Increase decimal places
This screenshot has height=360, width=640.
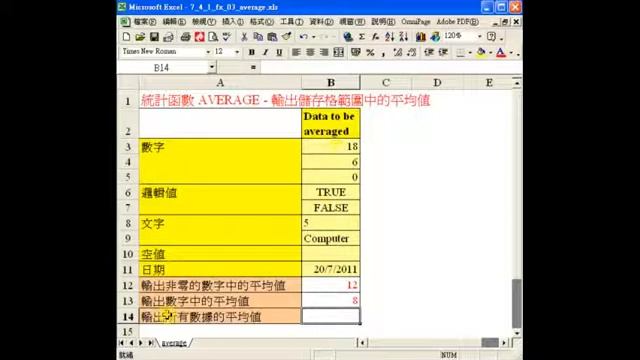(x=398, y=52)
